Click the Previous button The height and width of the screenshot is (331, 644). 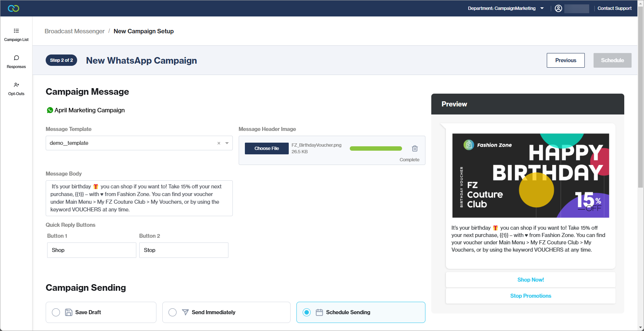(x=565, y=60)
